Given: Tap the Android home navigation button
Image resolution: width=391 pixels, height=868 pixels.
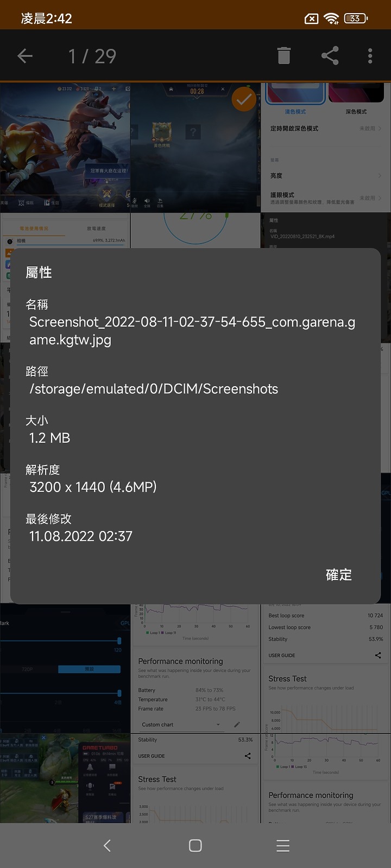Looking at the screenshot, I should pyautogui.click(x=195, y=845).
